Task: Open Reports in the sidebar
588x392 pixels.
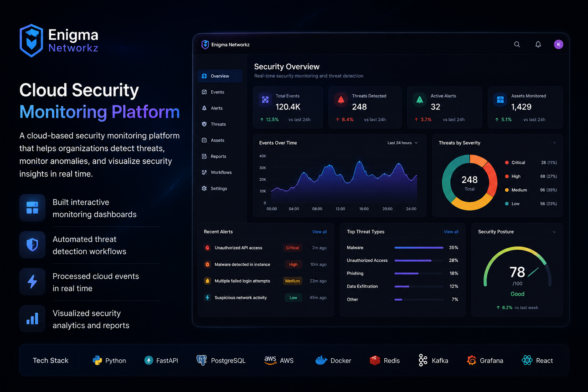Action: click(x=220, y=156)
